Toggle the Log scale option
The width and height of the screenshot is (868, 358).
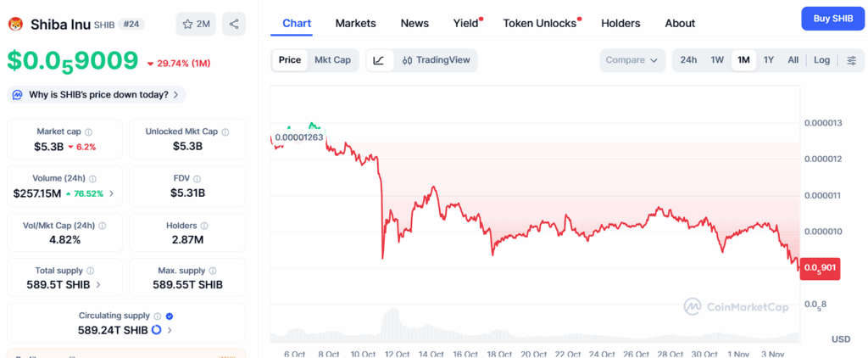(x=821, y=60)
